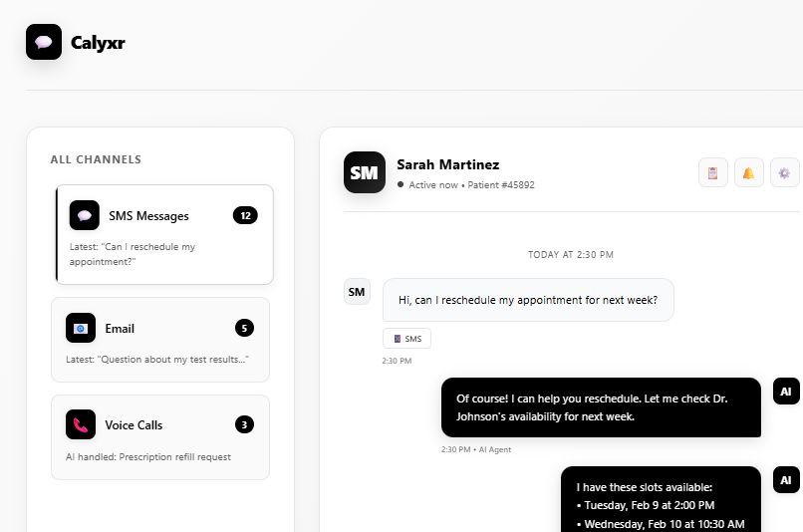Click message 'Hi, can I reschedule my appointment'
This screenshot has height=532, width=803.
click(528, 300)
